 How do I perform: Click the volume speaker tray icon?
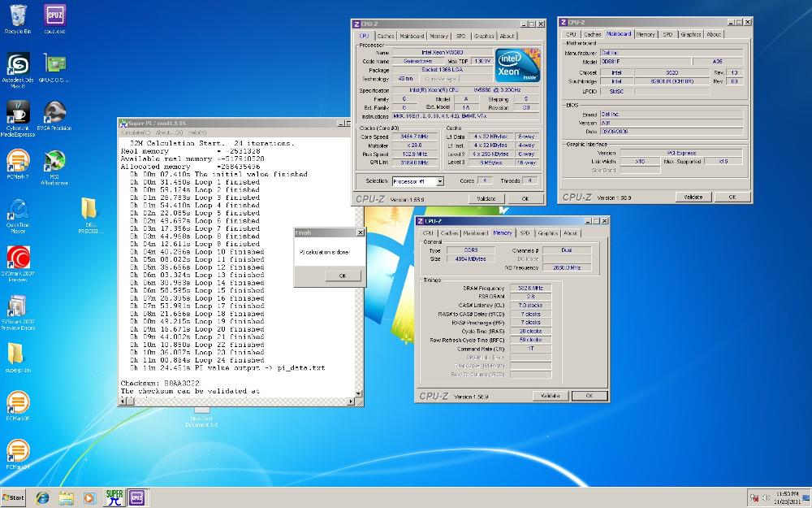tap(766, 498)
